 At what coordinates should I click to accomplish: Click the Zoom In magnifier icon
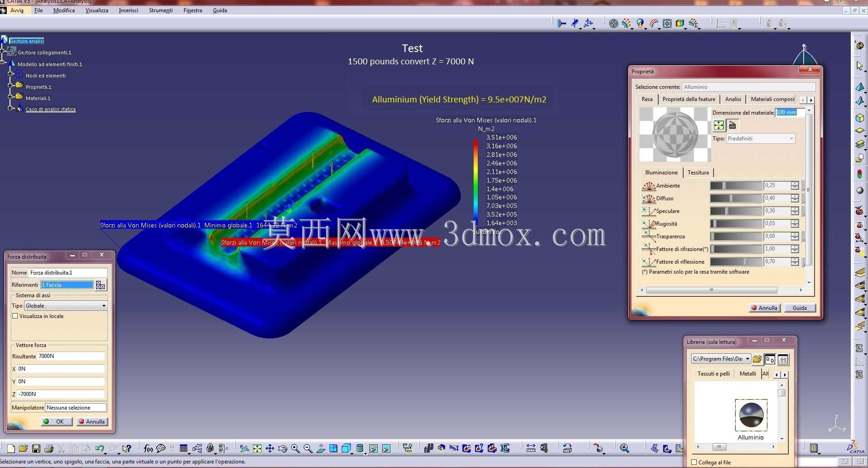[x=296, y=449]
